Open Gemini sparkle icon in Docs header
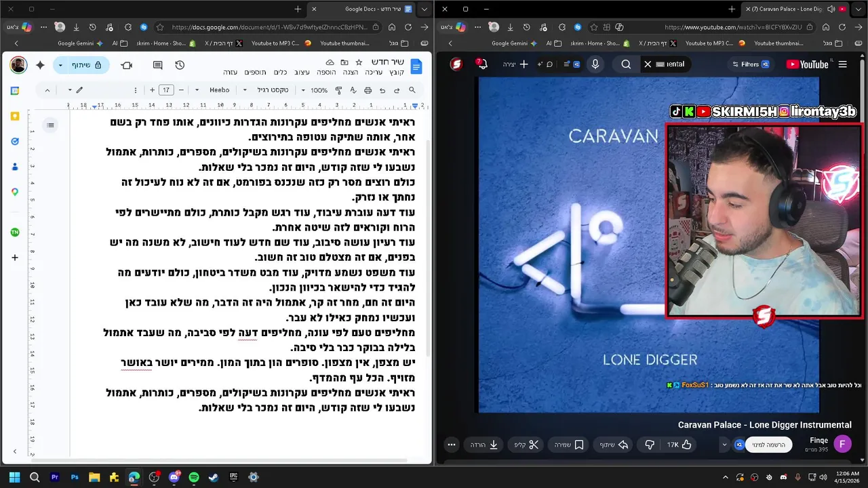 (x=40, y=65)
